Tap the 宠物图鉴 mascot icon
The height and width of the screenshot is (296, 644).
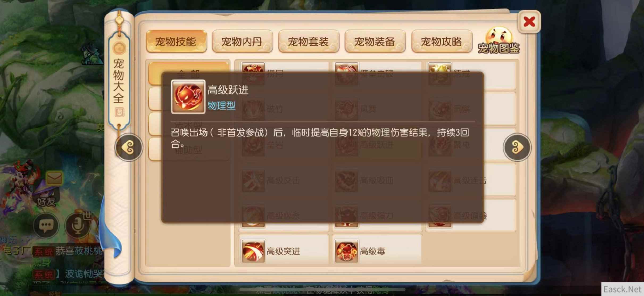coord(499,41)
